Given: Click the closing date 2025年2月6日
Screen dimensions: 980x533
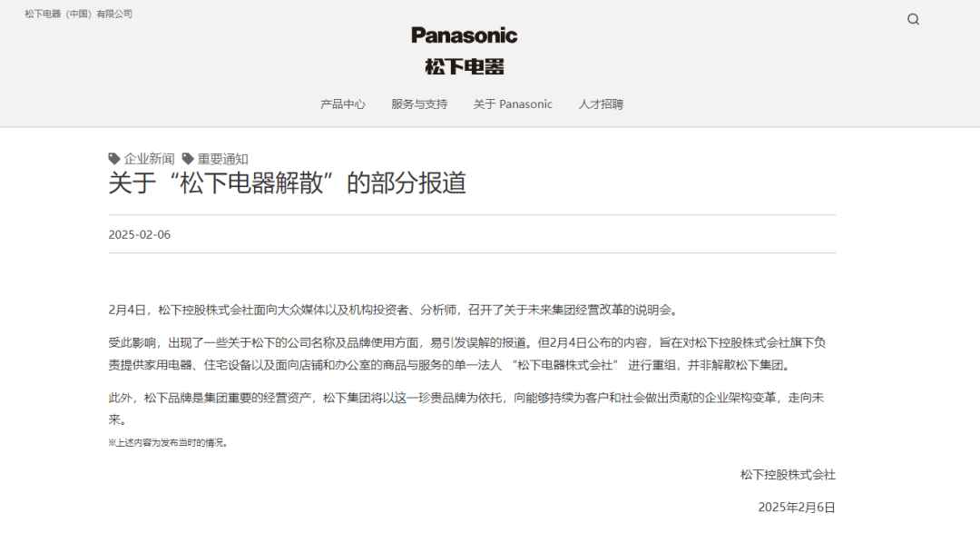Looking at the screenshot, I should pos(797,508).
